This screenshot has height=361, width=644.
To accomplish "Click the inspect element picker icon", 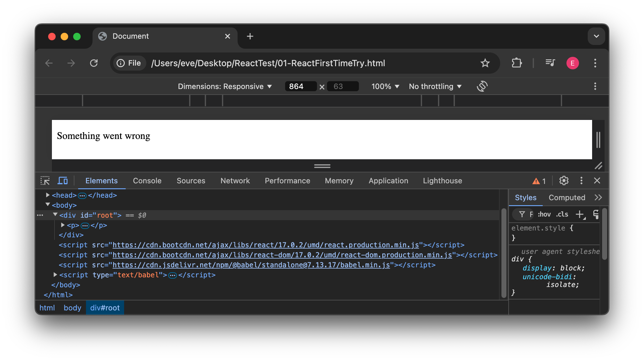I will (x=45, y=181).
